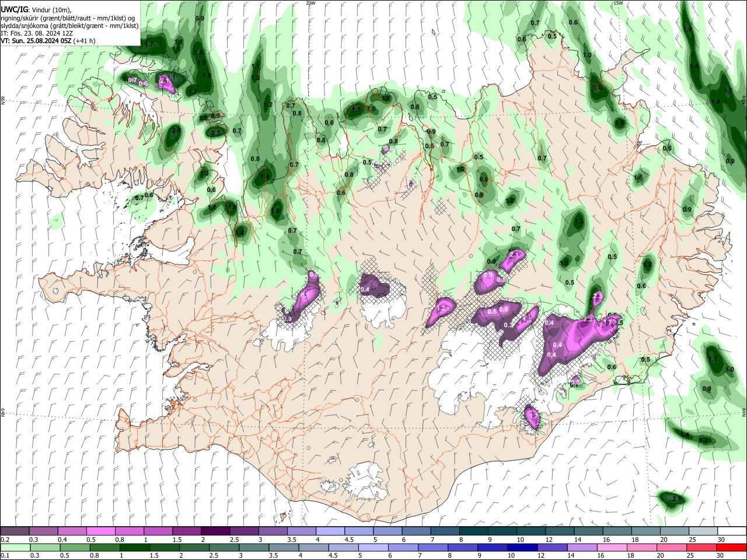Pick the lower-row grey-blue swatch starting at 4
747x560 pixels.
314,547
